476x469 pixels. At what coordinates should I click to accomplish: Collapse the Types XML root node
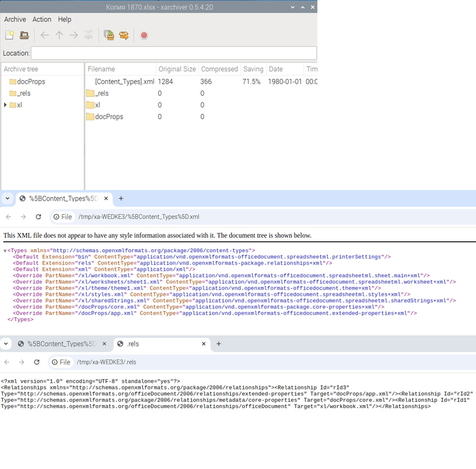tap(5, 251)
